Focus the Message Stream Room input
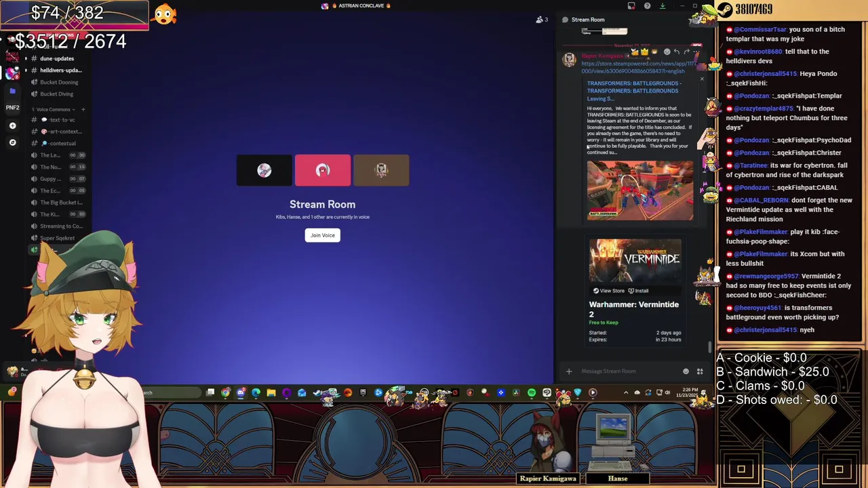868x488 pixels. (x=627, y=371)
